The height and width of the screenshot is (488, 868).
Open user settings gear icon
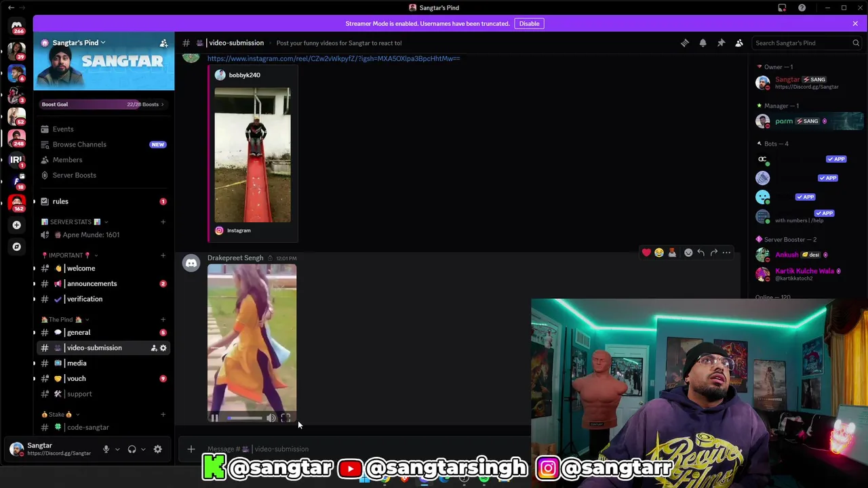(x=157, y=449)
